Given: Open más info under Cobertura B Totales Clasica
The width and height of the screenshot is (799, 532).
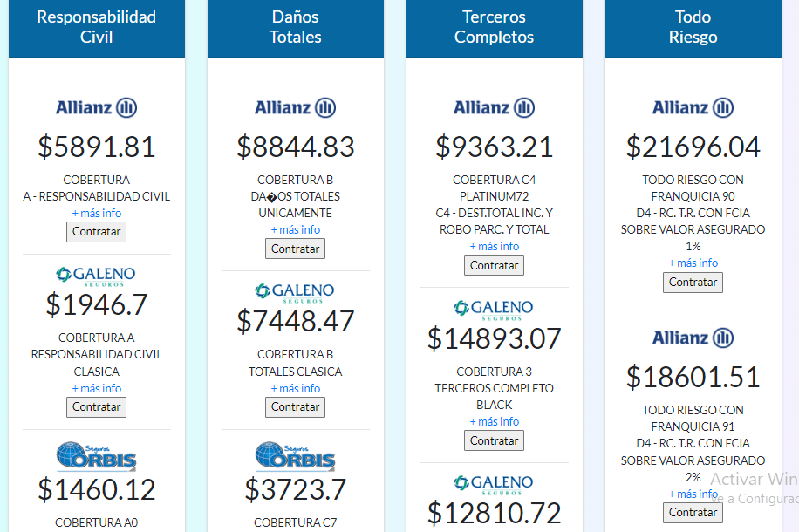Looking at the screenshot, I should pos(295,388).
